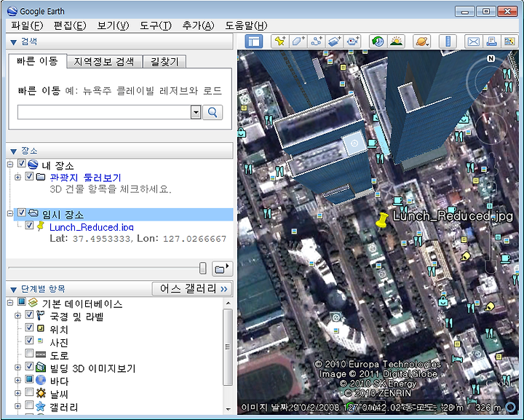Open the 관광지 둘러보기 link
This screenshot has width=524, height=420.
[x=86, y=178]
